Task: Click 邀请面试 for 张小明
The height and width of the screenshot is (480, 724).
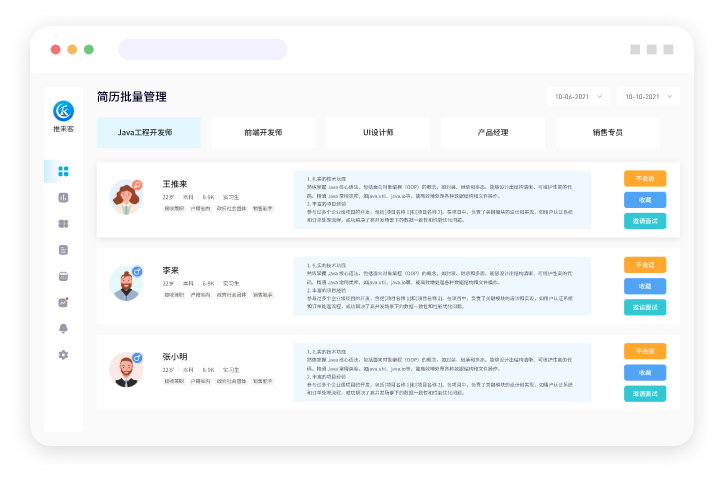Action: click(645, 394)
